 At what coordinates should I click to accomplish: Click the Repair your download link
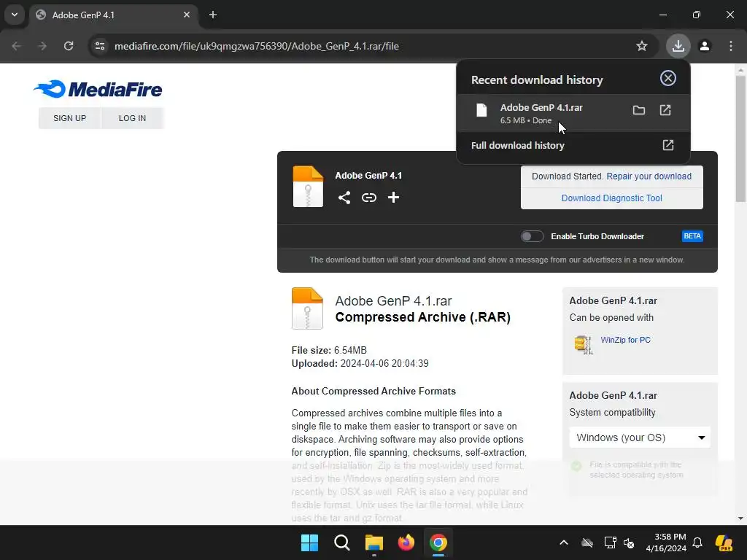coord(649,176)
